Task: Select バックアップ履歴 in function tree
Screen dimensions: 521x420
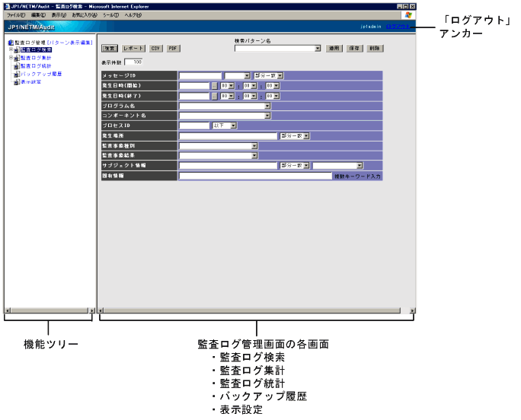Action: pos(42,74)
